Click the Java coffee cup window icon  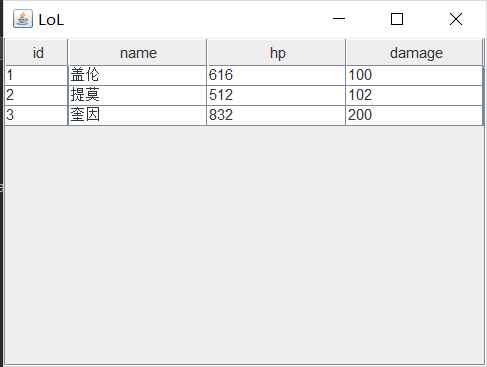tap(23, 19)
